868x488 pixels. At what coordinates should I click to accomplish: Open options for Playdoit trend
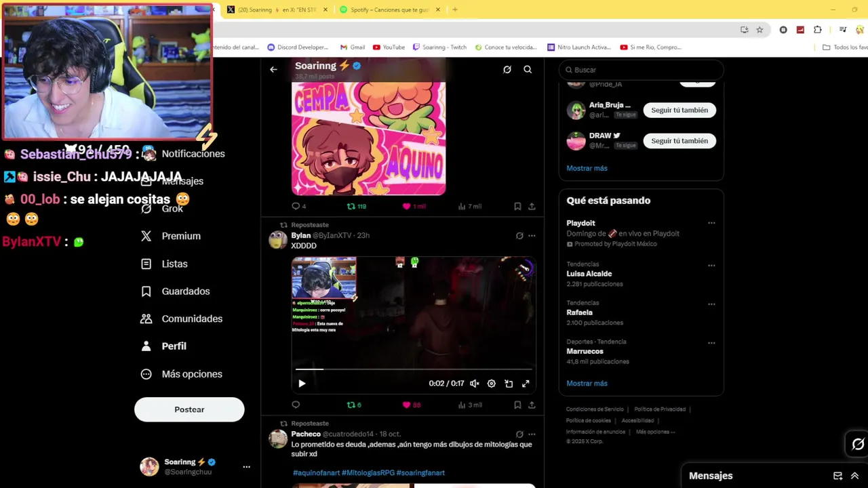tap(711, 223)
